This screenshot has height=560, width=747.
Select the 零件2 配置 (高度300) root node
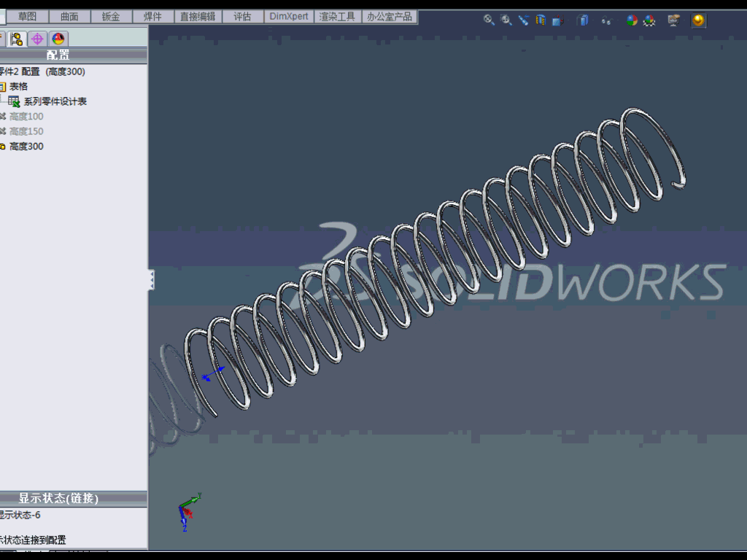(x=42, y=71)
